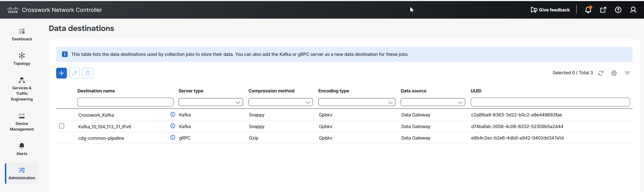Toggle the table filter icon
Image resolution: width=644 pixels, height=192 pixels.
tap(627, 73)
